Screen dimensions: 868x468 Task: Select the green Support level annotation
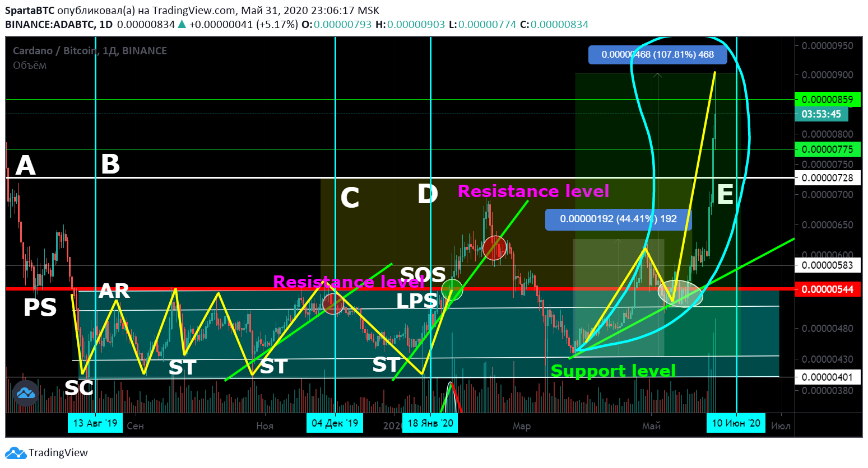(613, 371)
